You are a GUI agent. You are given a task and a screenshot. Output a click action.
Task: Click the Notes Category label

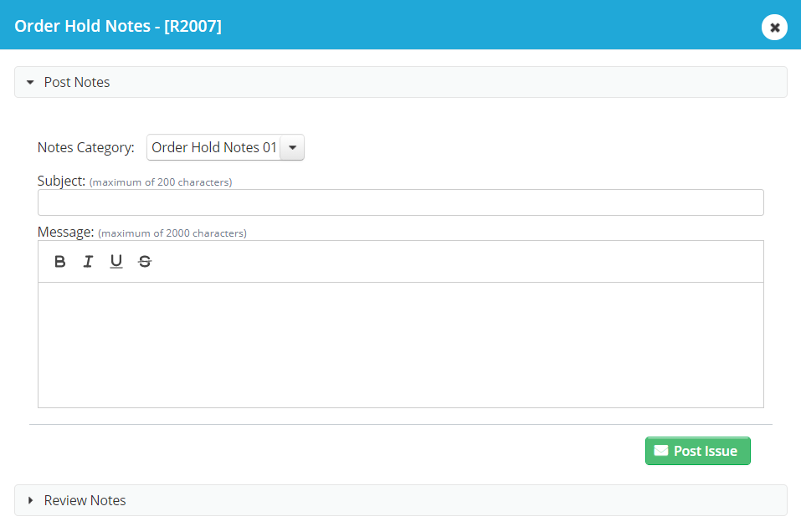86,147
